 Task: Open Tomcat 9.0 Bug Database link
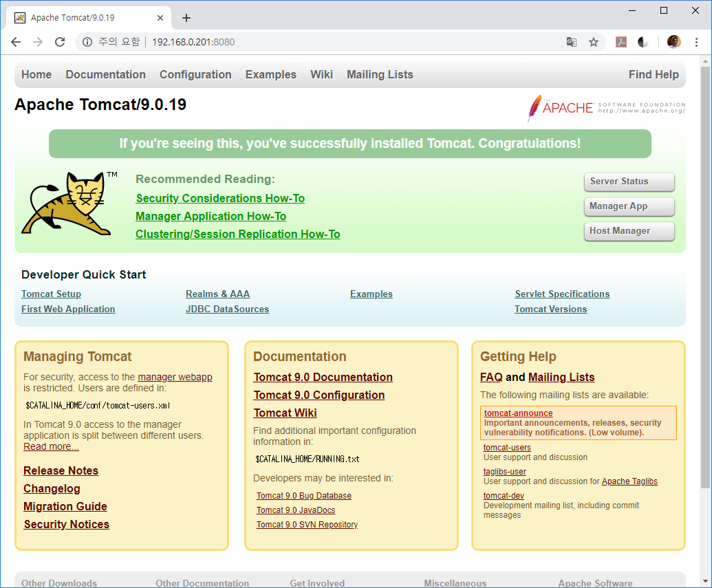(304, 496)
